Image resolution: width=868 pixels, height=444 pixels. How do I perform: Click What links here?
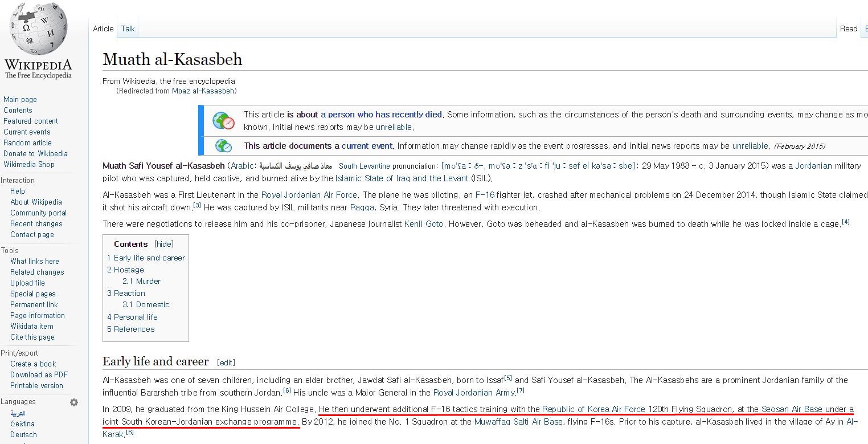(35, 261)
